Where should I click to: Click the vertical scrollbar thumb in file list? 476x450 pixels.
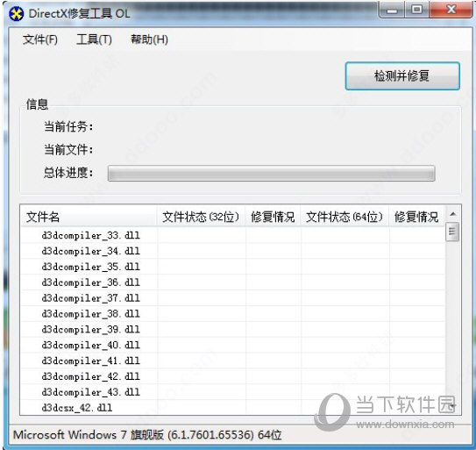[x=452, y=232]
